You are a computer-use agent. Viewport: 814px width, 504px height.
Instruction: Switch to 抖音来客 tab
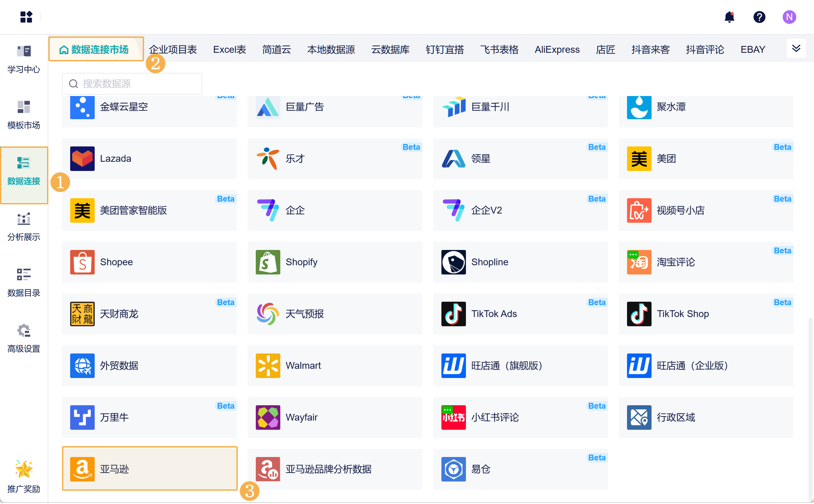651,50
